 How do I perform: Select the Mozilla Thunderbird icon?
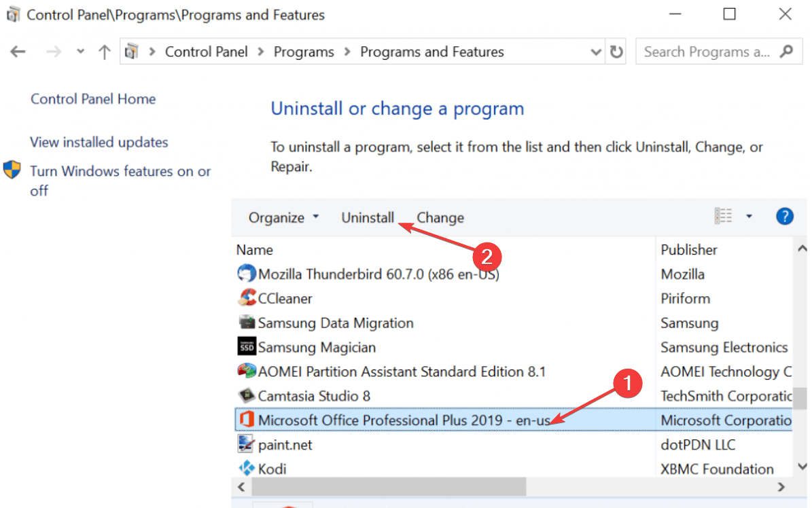[x=247, y=274]
